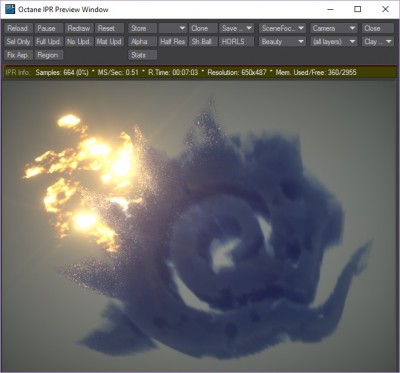Toggle Half Res rendering

pyautogui.click(x=173, y=42)
